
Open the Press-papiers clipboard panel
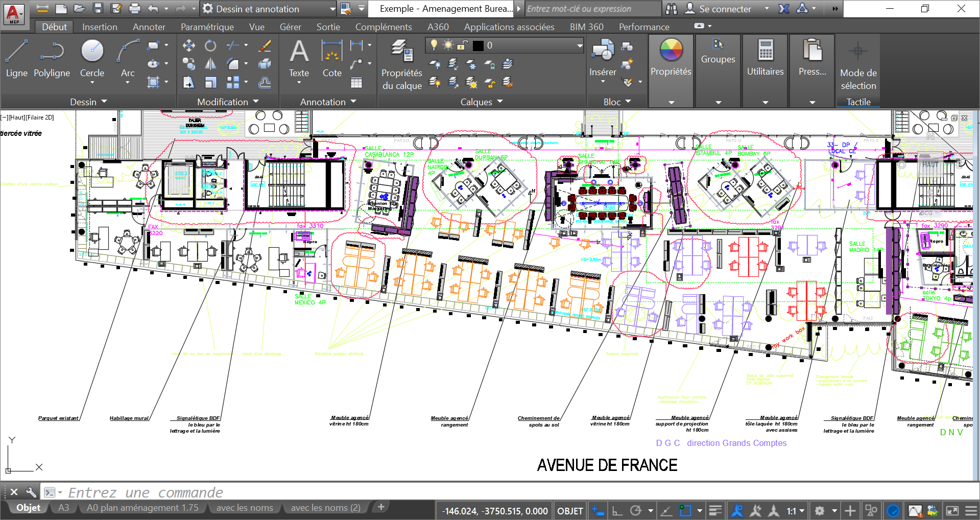click(812, 70)
